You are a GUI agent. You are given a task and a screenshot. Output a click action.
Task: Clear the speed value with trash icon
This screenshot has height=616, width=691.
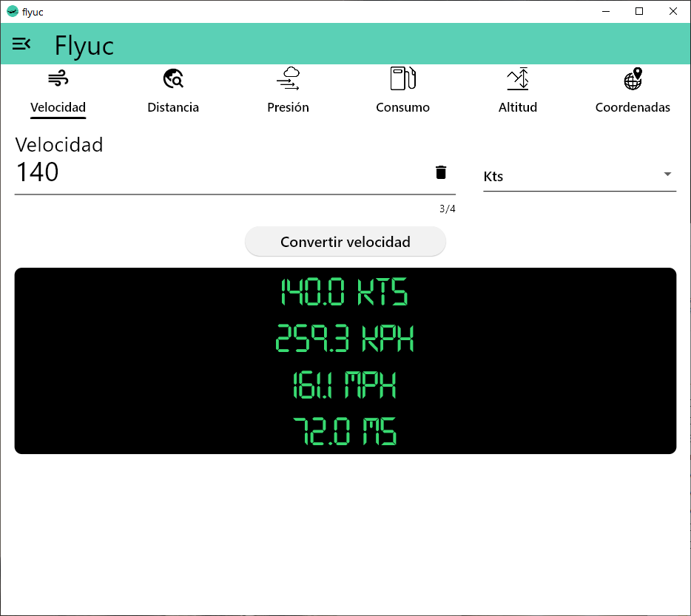[x=441, y=172]
